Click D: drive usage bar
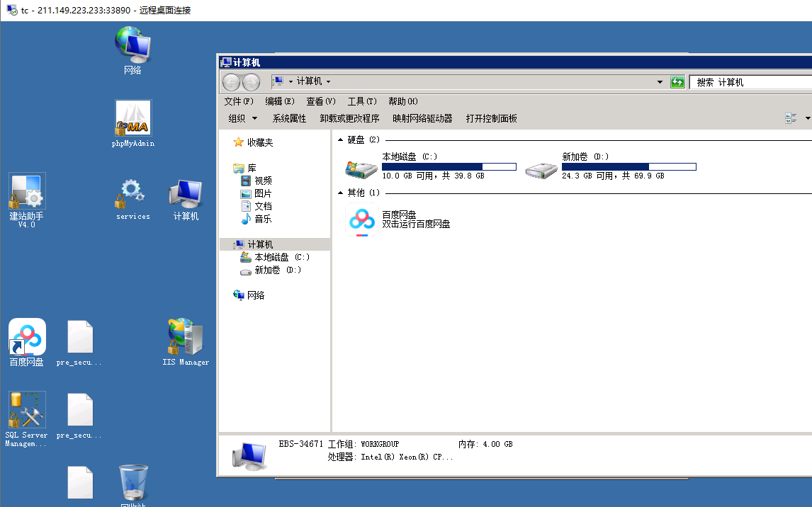Image resolution: width=812 pixels, height=507 pixels. [x=628, y=166]
